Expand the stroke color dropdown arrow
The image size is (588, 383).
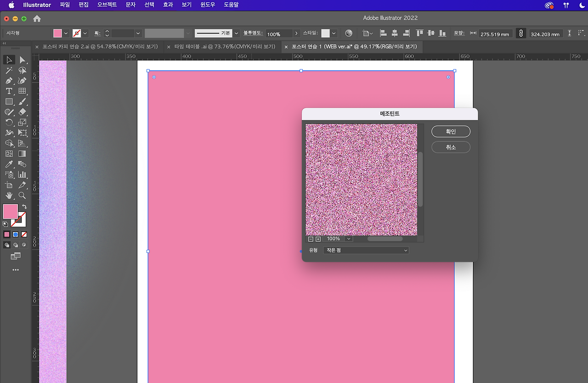click(85, 34)
